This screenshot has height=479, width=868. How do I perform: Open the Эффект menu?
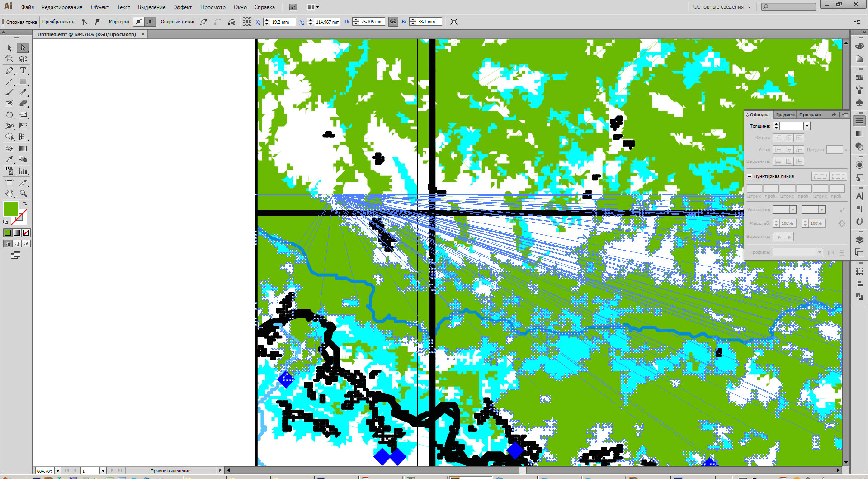[183, 7]
